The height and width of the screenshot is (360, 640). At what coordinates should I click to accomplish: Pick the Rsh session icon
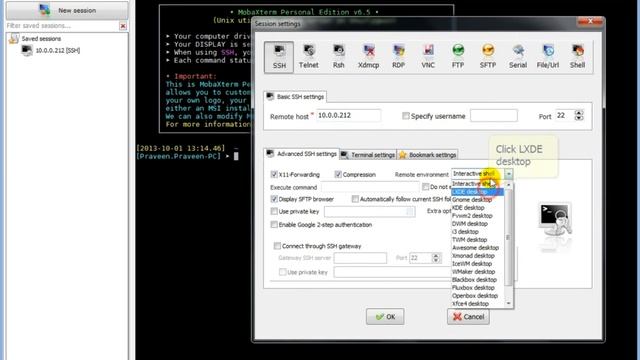click(338, 57)
